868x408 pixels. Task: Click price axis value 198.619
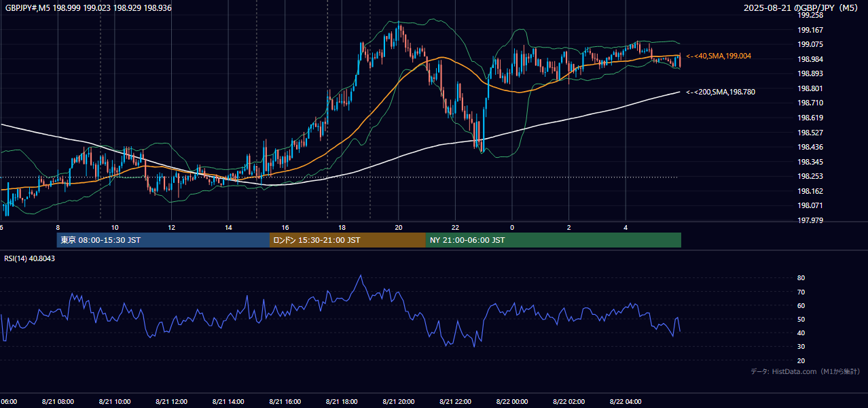point(810,118)
